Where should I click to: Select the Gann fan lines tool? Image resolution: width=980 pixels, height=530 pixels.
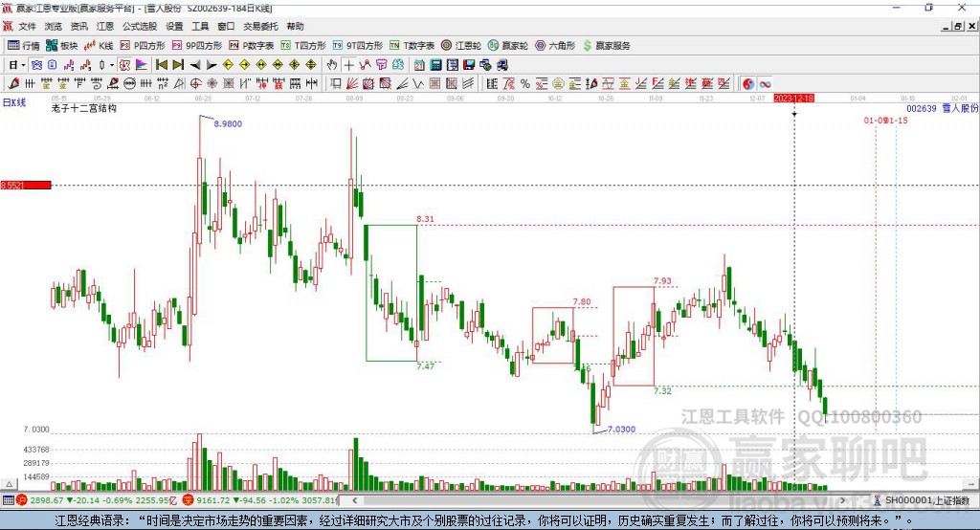352,84
